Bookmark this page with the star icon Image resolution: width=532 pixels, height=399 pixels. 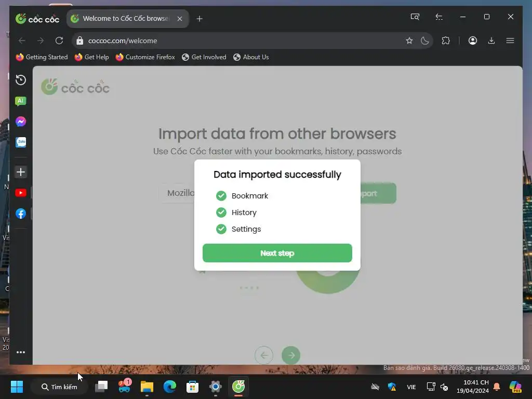[409, 41]
